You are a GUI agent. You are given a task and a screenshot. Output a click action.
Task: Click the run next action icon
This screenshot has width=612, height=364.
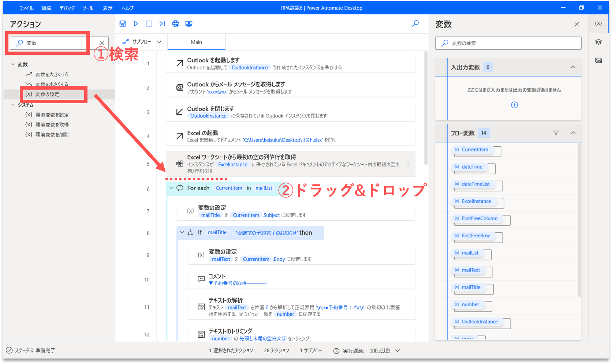(x=162, y=24)
